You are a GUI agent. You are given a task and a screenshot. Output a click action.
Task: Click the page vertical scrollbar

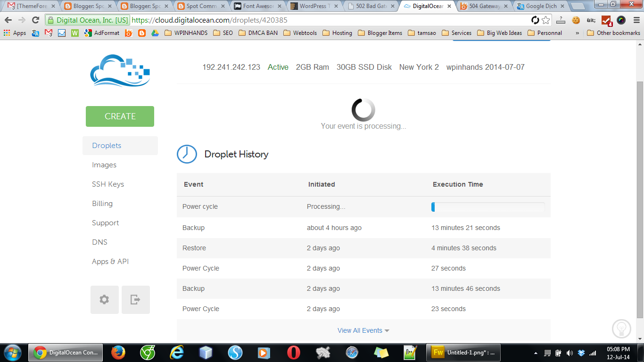pyautogui.click(x=640, y=200)
